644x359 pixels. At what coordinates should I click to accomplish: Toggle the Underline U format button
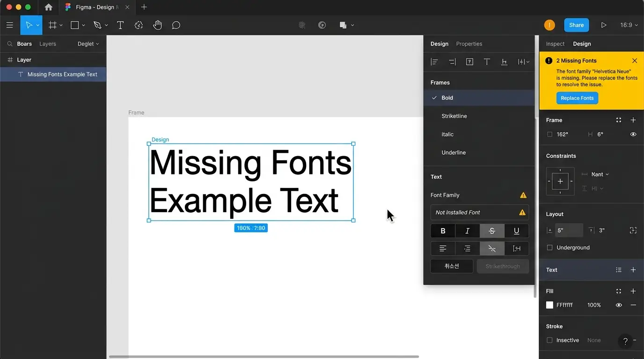coord(517,231)
